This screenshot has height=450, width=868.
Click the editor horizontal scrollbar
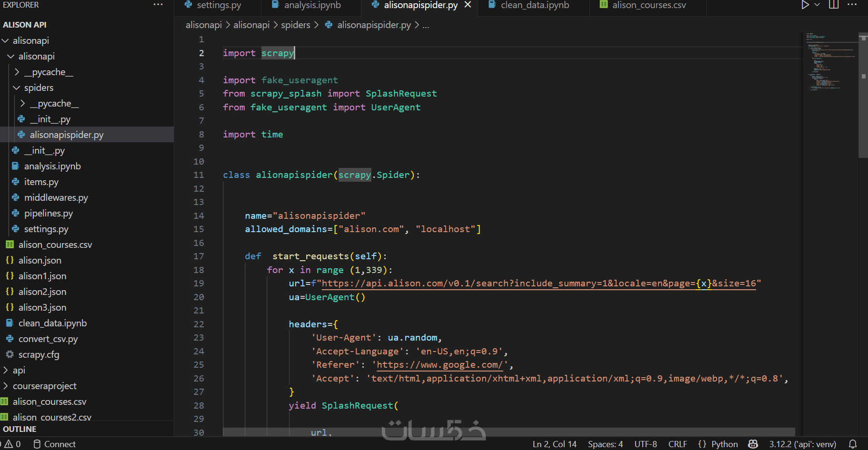point(509,432)
